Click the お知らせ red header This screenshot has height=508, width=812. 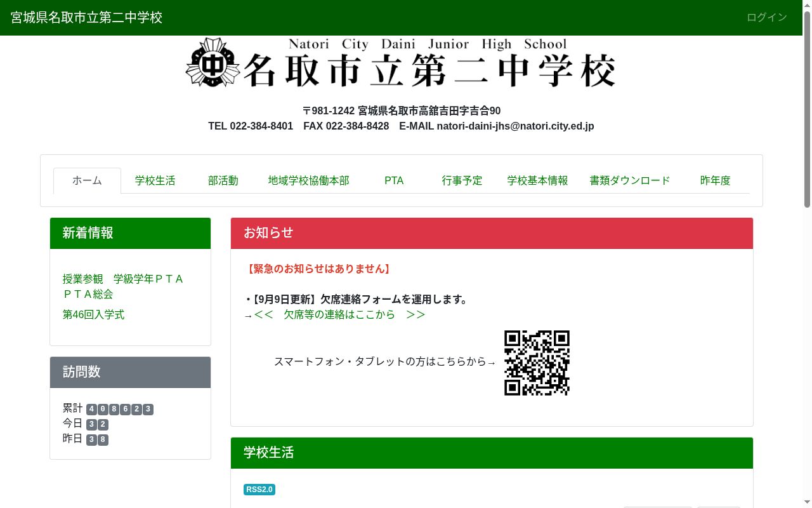[492, 233]
